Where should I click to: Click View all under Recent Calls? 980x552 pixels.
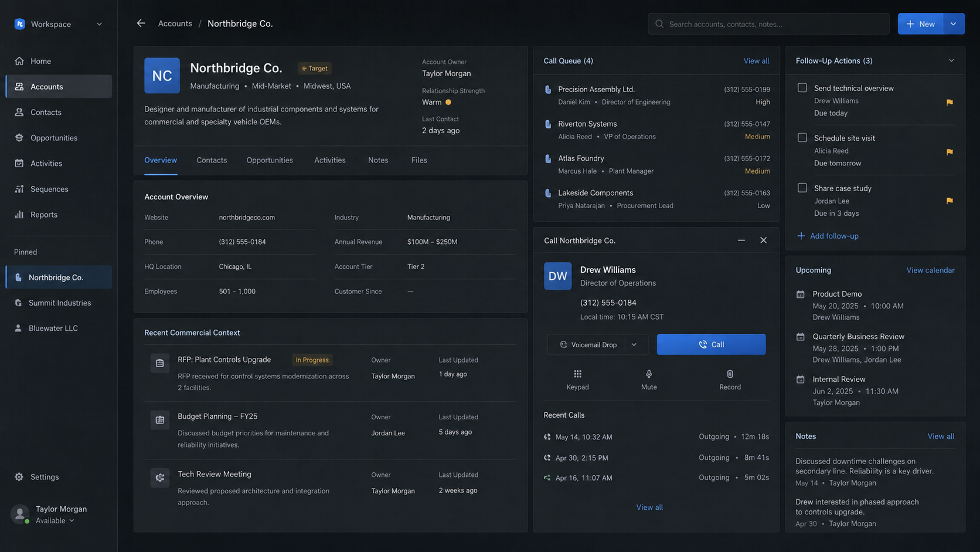(x=649, y=507)
